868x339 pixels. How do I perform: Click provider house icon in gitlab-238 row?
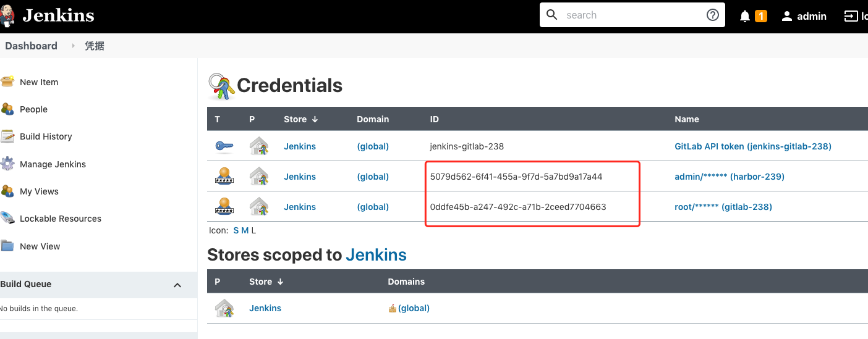(259, 207)
